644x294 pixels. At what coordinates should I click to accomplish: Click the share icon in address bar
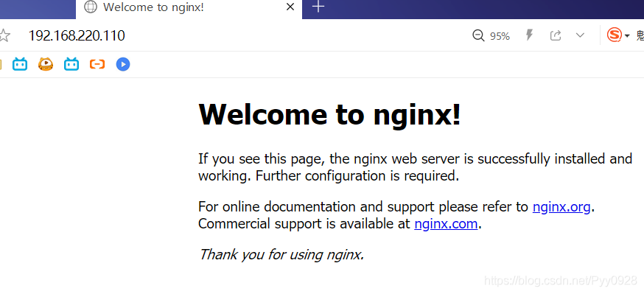click(556, 35)
